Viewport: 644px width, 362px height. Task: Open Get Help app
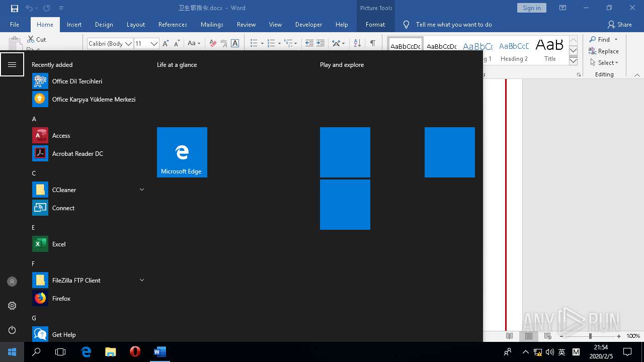[x=88, y=335]
